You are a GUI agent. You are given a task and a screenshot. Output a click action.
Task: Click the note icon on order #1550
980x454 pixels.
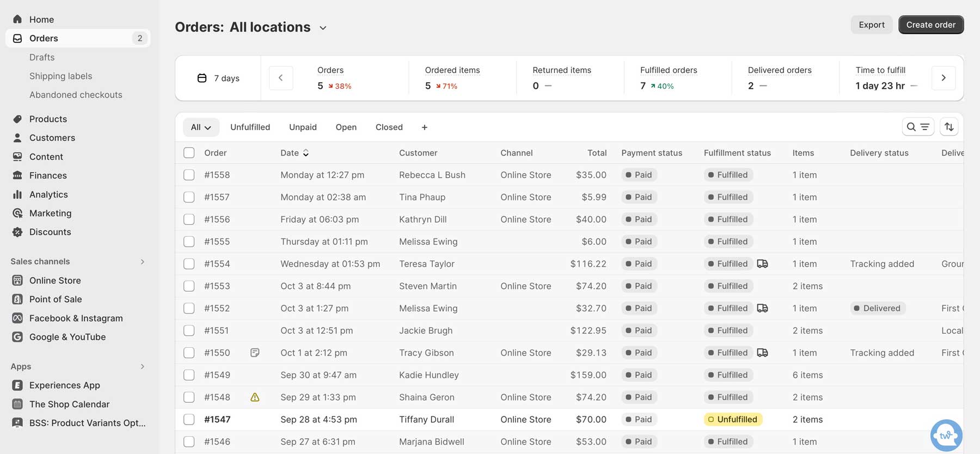(x=255, y=353)
